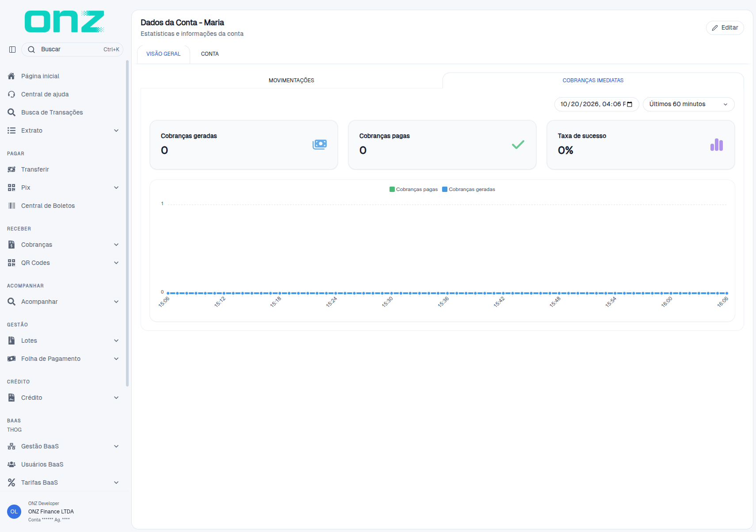
Task: Click the Usuários BaaS people icon
Action: [x=11, y=464]
